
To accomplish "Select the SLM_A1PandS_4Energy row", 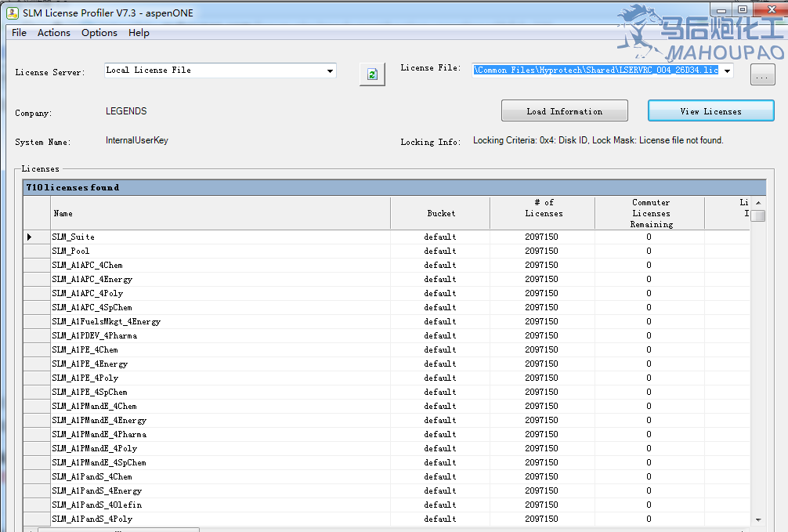I will pyautogui.click(x=386, y=490).
